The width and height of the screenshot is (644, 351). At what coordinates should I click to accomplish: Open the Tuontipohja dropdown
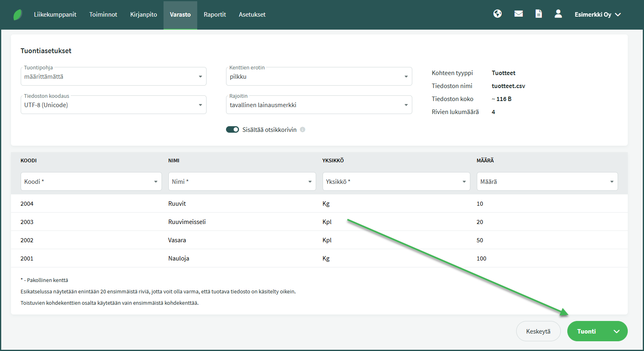(x=113, y=77)
